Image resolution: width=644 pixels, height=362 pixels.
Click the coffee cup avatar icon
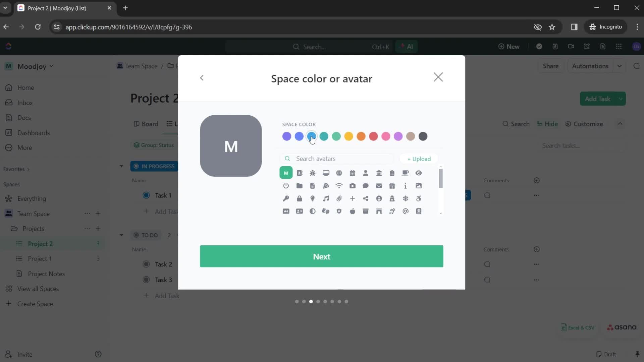[x=406, y=172]
